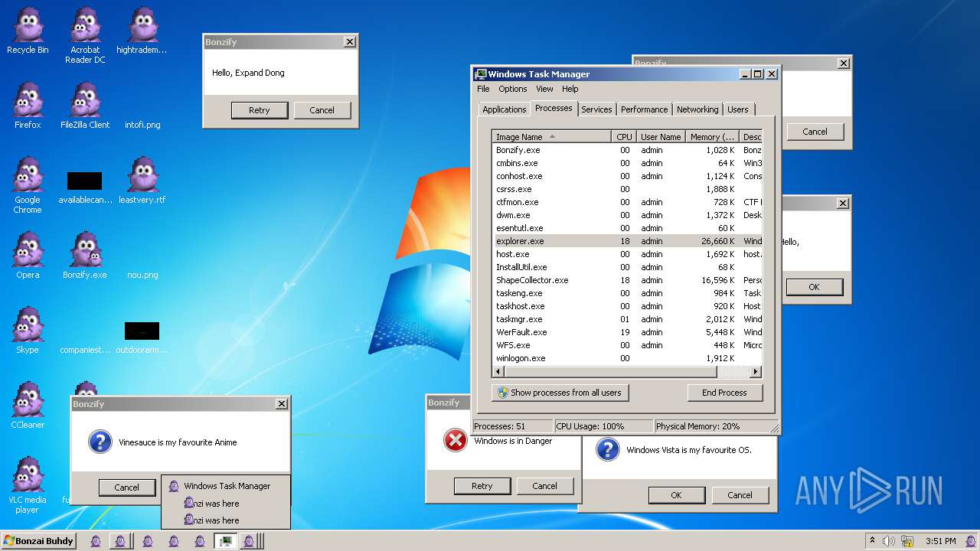Click the Bonzi tray icon beside the clock
The height and width of the screenshot is (551, 980).
(x=971, y=541)
